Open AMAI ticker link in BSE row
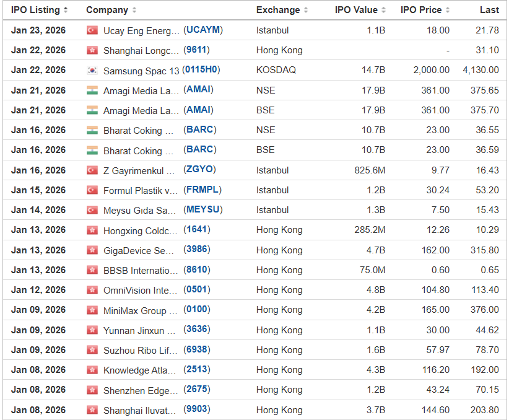Viewport: 509px width, 420px height. tap(198, 110)
